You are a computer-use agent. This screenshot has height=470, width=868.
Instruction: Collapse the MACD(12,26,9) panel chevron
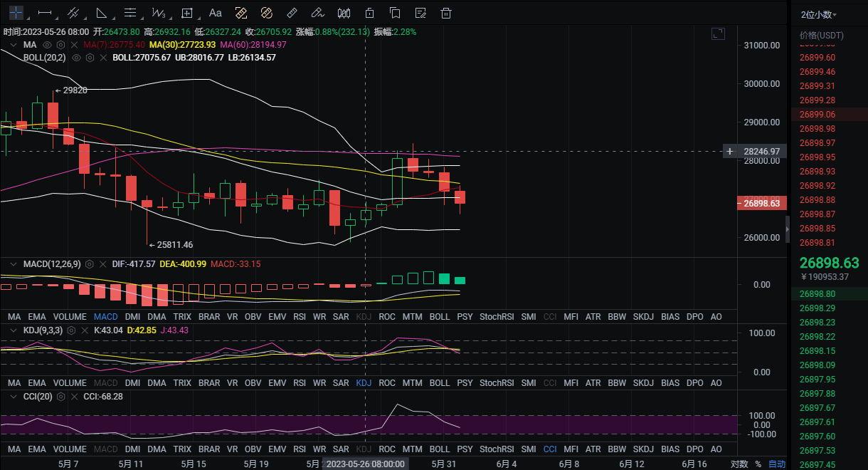click(13, 264)
